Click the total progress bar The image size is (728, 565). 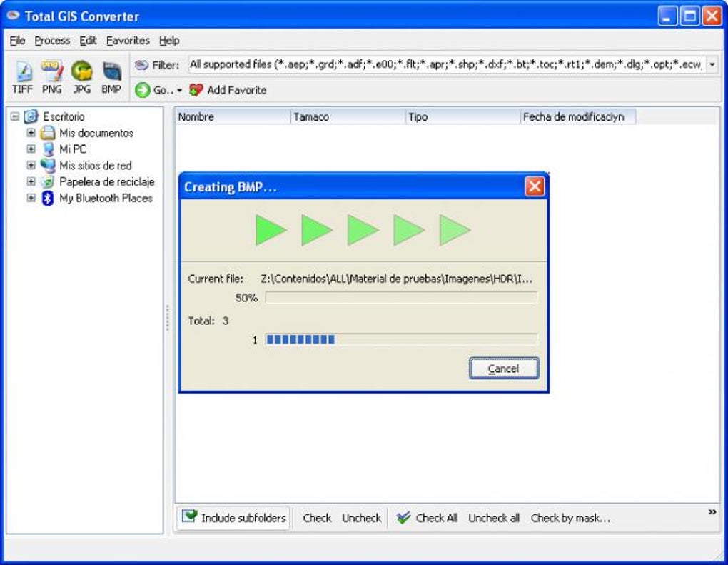pyautogui.click(x=402, y=340)
